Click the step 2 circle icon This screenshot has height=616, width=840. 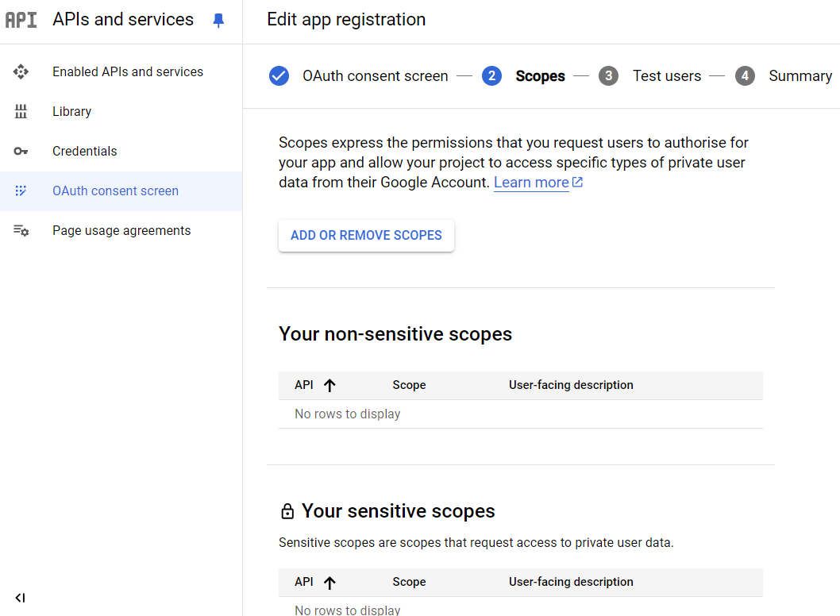(x=491, y=76)
